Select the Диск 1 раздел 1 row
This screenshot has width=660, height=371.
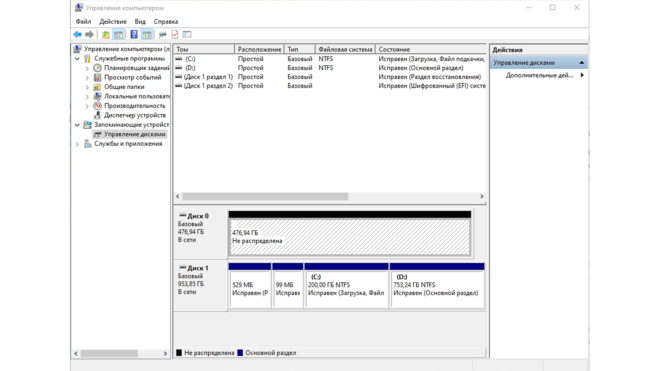pos(330,77)
